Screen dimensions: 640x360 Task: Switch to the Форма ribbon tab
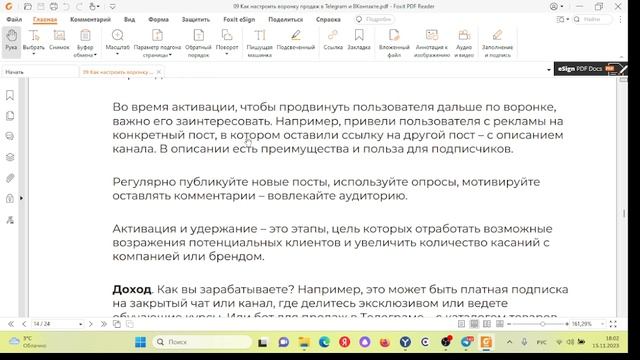(x=158, y=19)
